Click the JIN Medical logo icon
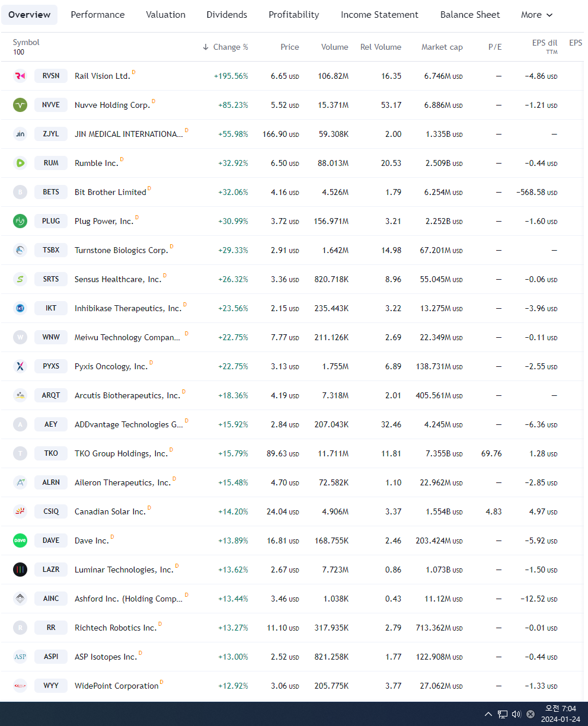Screen dimensions: 588x726 [x=20, y=134]
